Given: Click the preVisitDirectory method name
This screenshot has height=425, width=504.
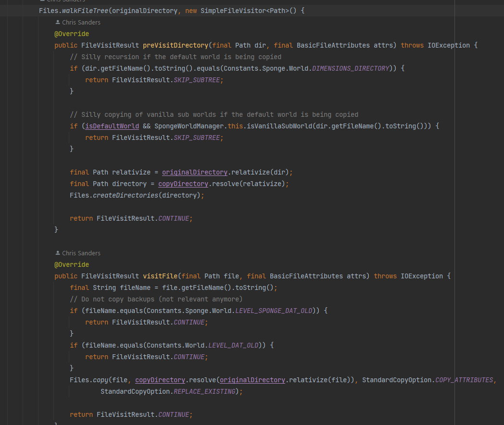Looking at the screenshot, I should pyautogui.click(x=176, y=45).
